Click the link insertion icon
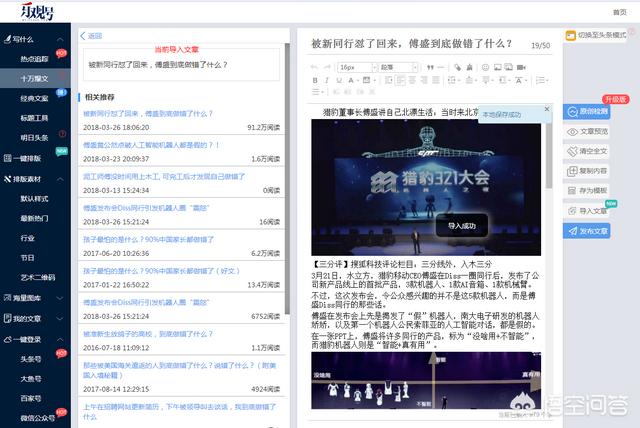The image size is (640, 428). (x=458, y=67)
